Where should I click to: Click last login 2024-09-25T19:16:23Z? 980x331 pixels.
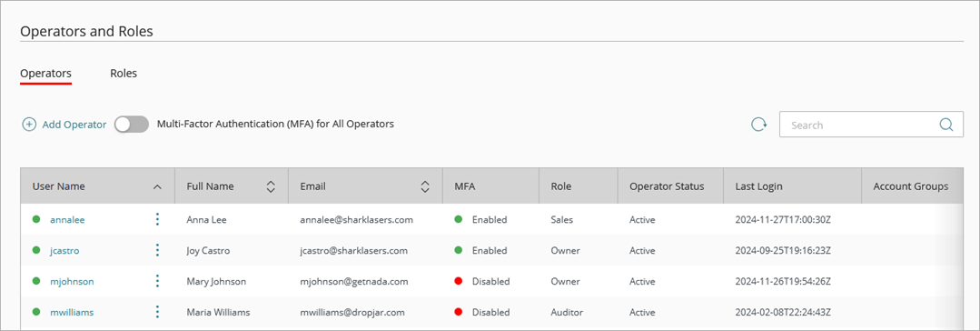click(783, 250)
